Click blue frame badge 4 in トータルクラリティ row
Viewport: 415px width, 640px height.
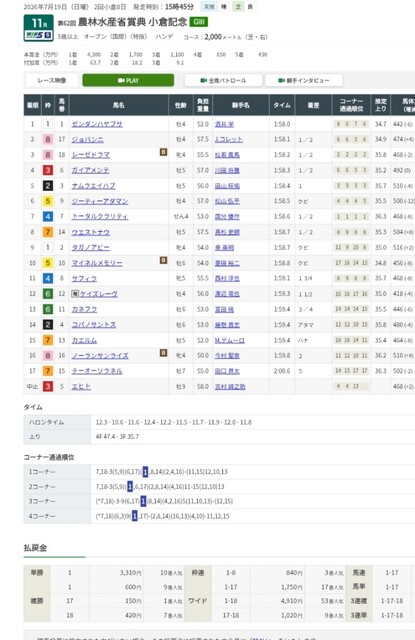point(48,217)
